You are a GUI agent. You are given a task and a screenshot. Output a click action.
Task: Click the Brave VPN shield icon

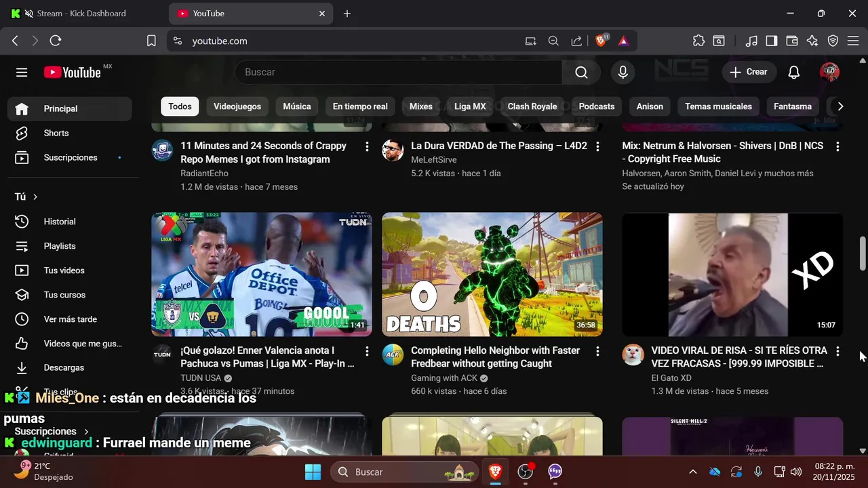pos(833,41)
